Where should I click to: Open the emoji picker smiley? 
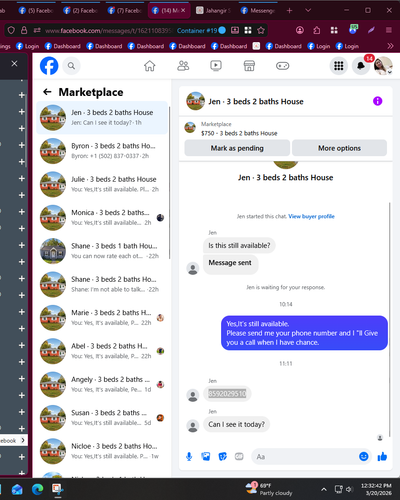coord(364,456)
